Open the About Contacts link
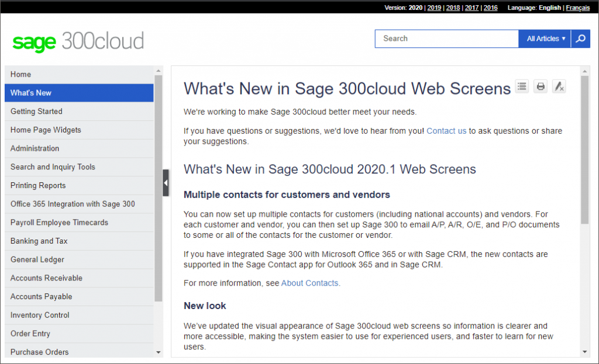Screen dimensions: 599x364 click(x=309, y=283)
